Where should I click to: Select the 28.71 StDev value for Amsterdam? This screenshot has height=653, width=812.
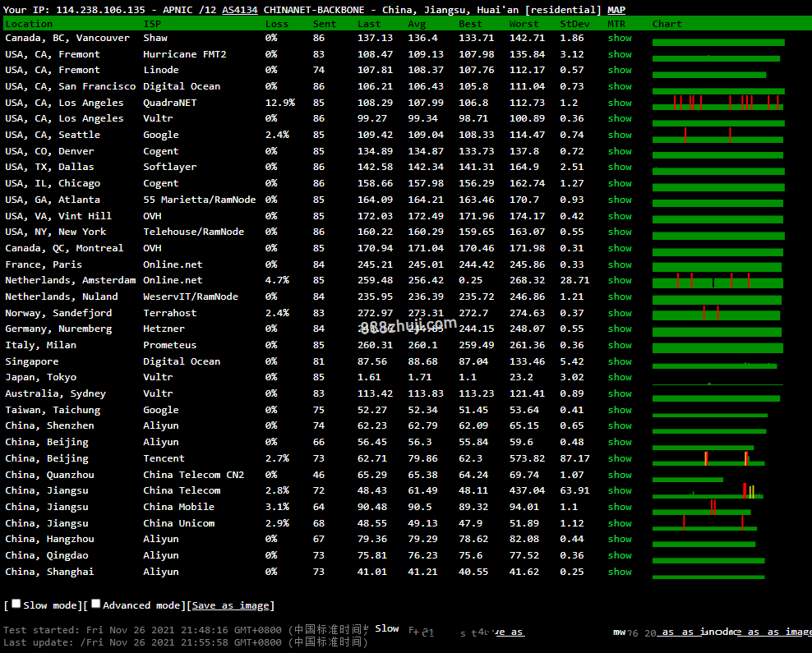(x=574, y=280)
